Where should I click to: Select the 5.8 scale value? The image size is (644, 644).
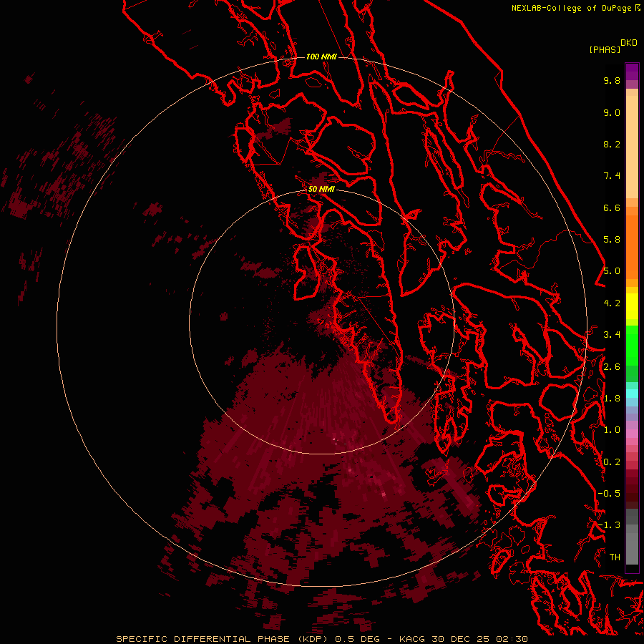click(612, 240)
